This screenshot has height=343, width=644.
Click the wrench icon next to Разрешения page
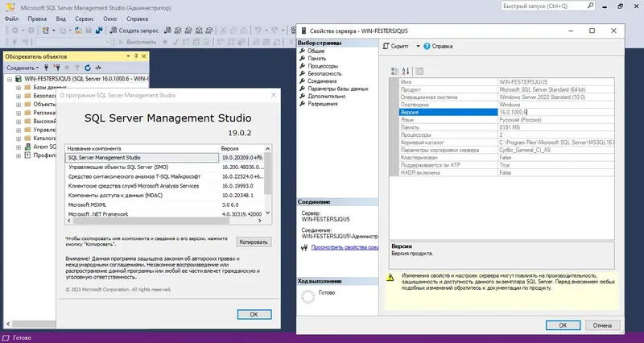tap(303, 104)
